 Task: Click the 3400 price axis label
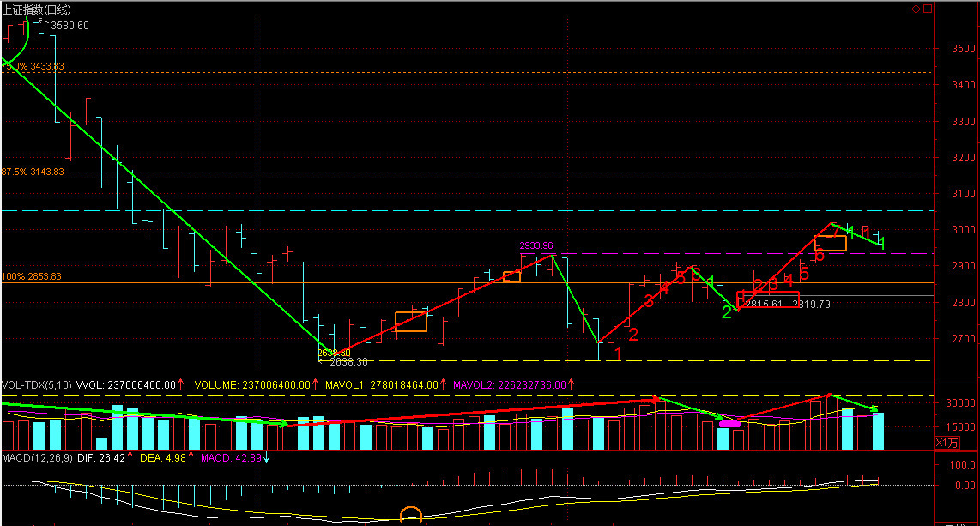pyautogui.click(x=963, y=84)
